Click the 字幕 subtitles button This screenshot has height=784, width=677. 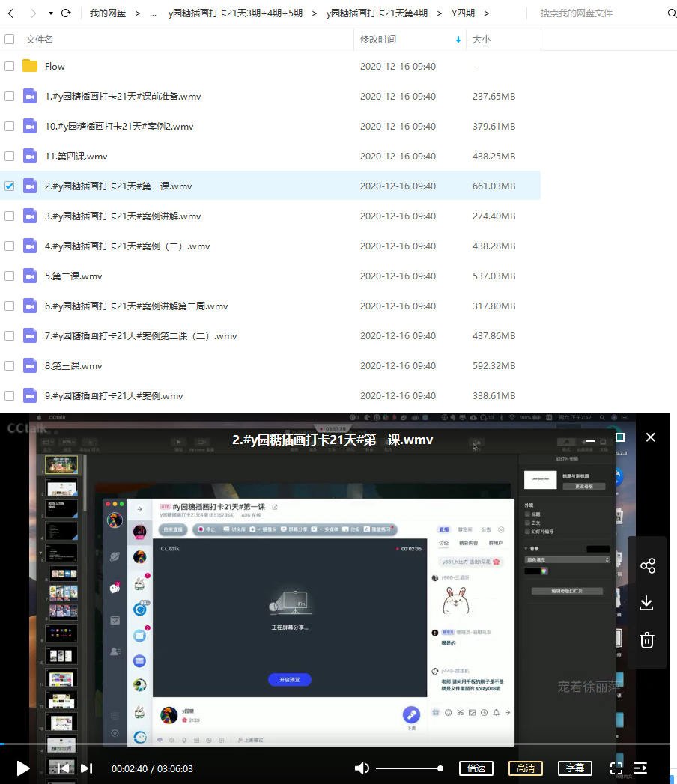574,768
